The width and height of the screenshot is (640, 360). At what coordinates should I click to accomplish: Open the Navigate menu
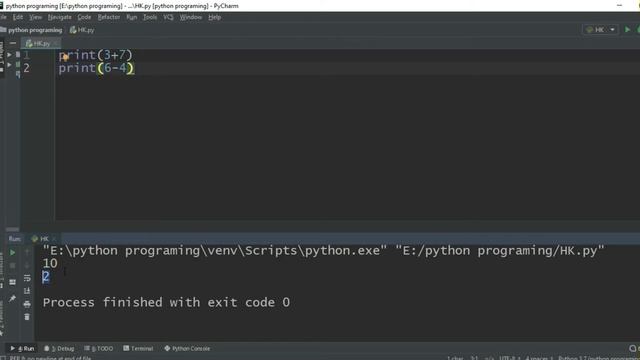pos(60,17)
